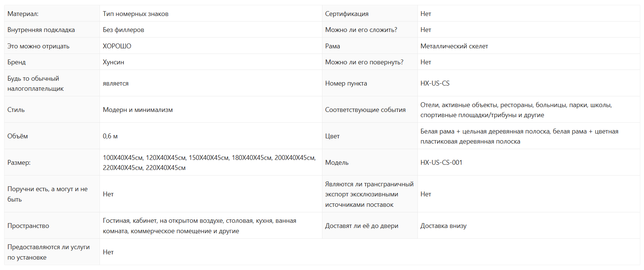Select the model value "HX-US-CS-001"

coord(441,163)
